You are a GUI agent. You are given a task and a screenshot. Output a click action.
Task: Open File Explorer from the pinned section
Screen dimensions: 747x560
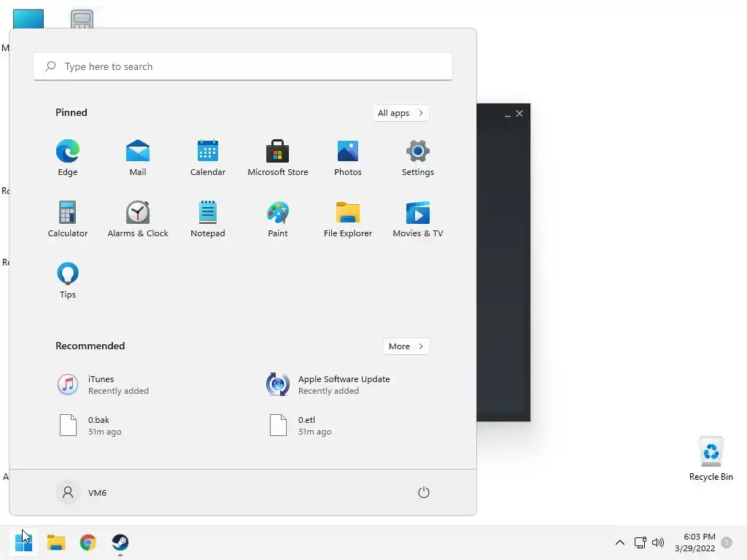[x=348, y=219]
